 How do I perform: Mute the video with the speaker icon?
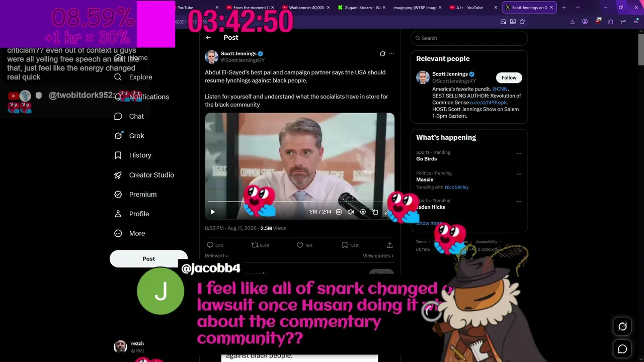click(x=351, y=212)
